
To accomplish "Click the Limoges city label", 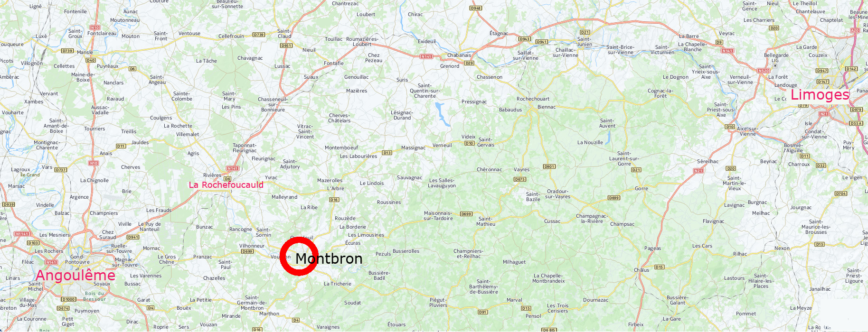I will [x=820, y=94].
